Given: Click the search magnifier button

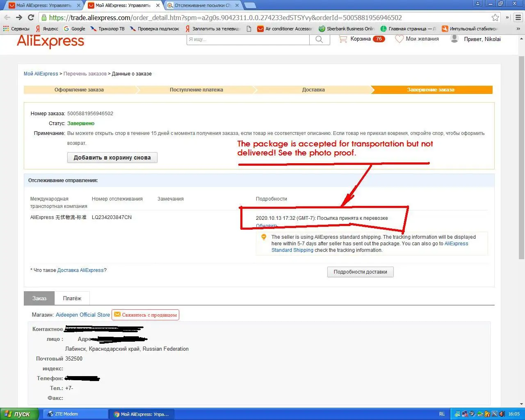Looking at the screenshot, I should point(320,39).
